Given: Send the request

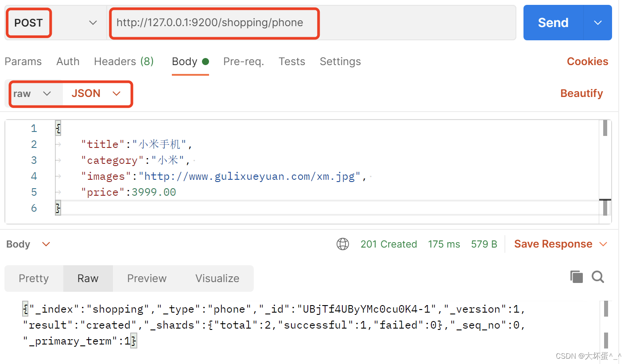Looking at the screenshot, I should click(553, 23).
